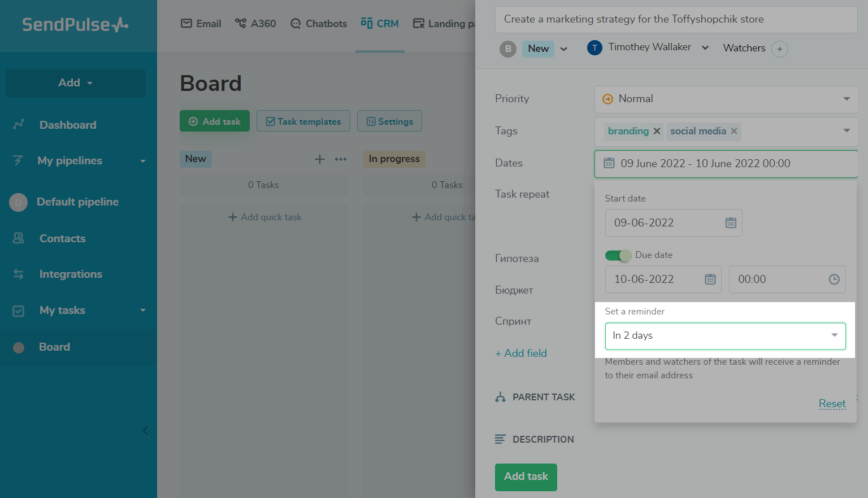
Task: Switch to the Chatbots tab
Action: (319, 24)
